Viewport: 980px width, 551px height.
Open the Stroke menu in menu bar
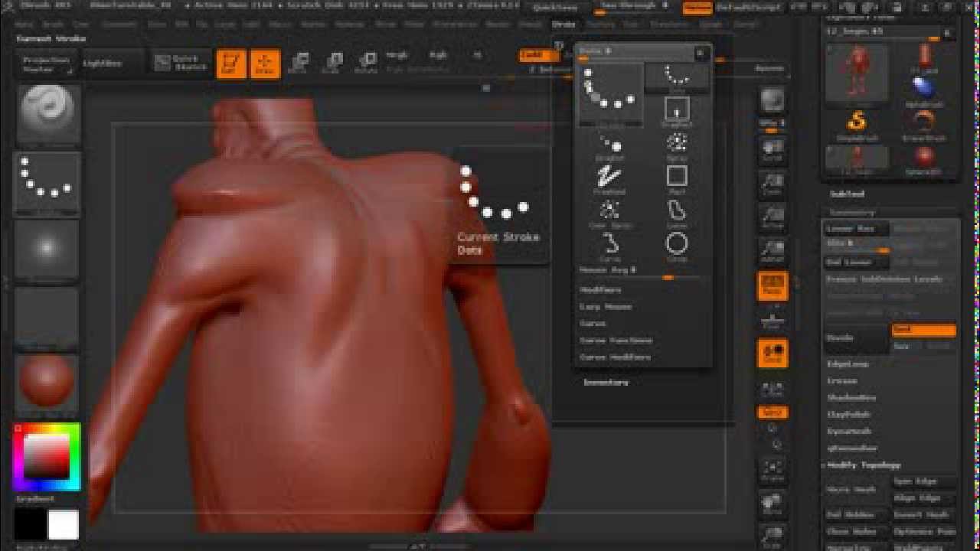click(563, 24)
